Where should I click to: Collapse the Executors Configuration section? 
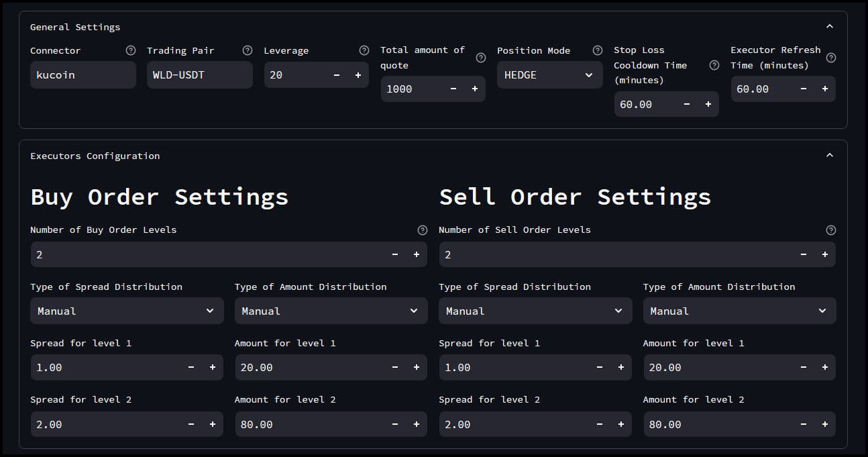pos(830,155)
